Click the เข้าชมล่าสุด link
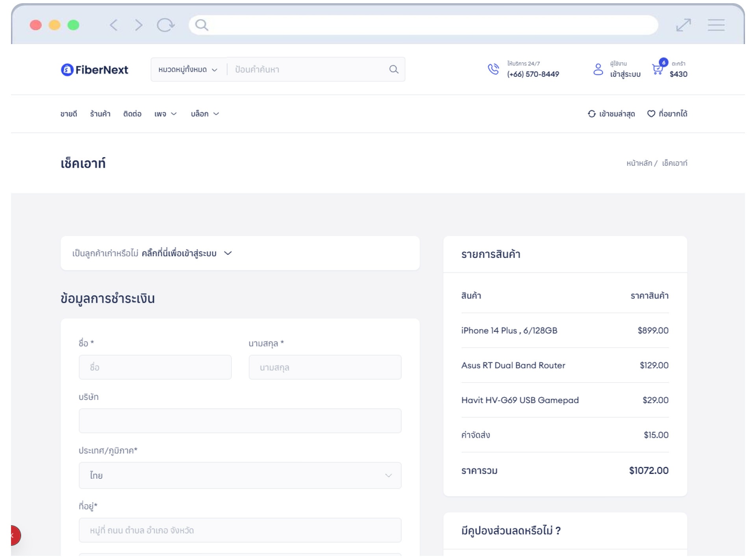The width and height of the screenshot is (756, 559). pyautogui.click(x=617, y=114)
